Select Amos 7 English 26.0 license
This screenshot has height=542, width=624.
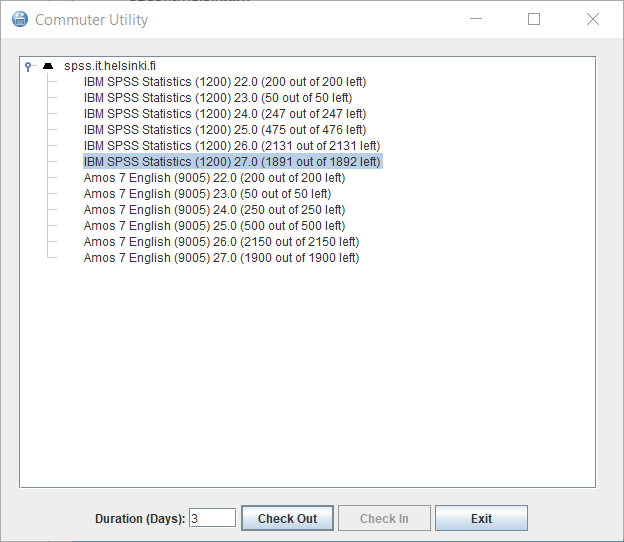222,241
